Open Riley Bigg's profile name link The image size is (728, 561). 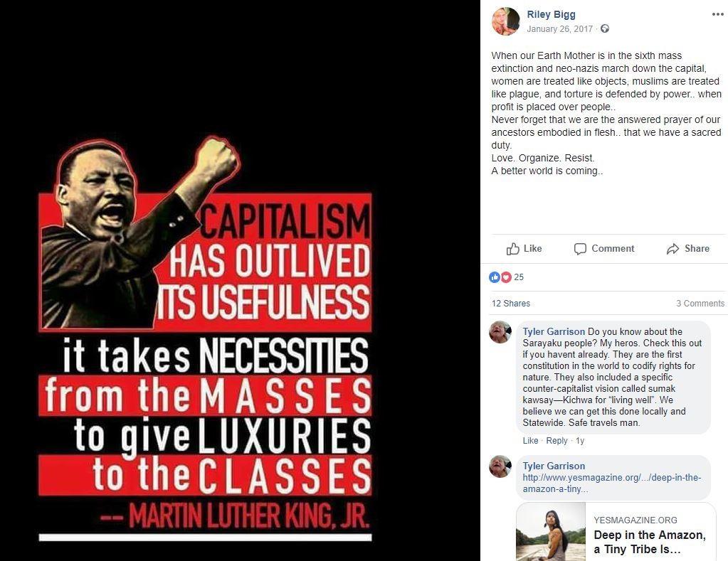(551, 14)
